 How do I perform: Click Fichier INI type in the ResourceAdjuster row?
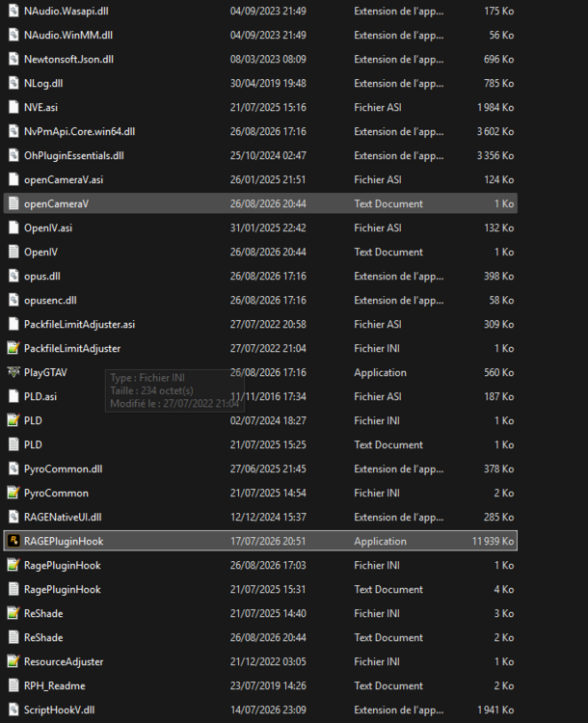[x=377, y=661]
